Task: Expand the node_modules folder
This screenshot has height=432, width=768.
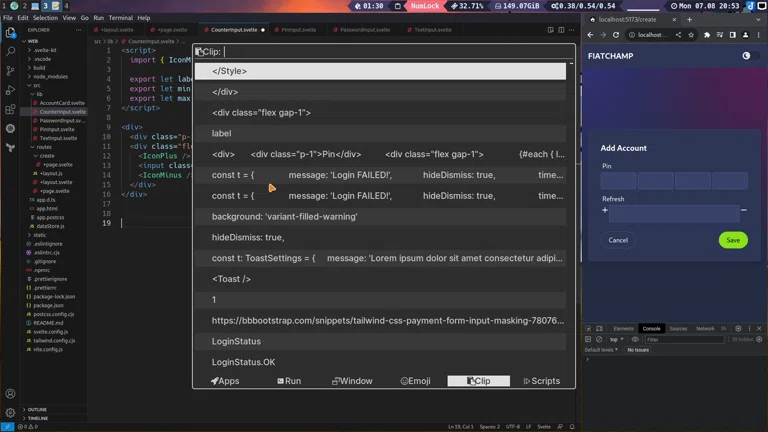Action: [50, 76]
